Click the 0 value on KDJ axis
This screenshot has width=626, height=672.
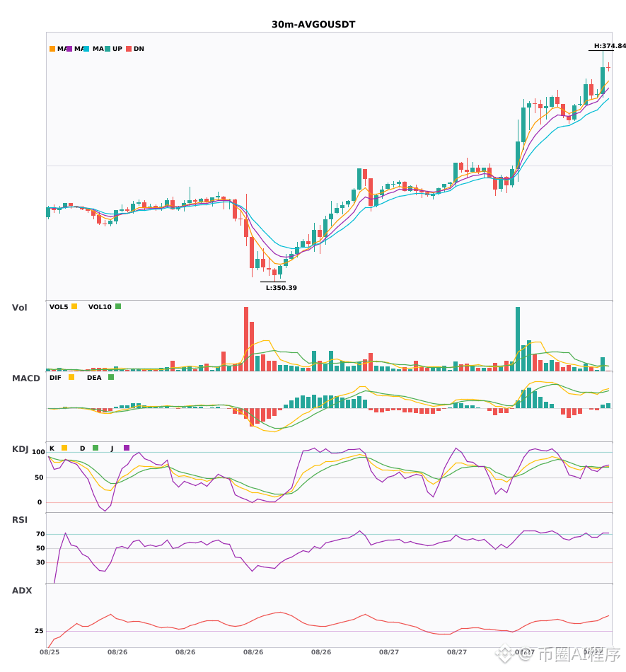tap(40, 502)
